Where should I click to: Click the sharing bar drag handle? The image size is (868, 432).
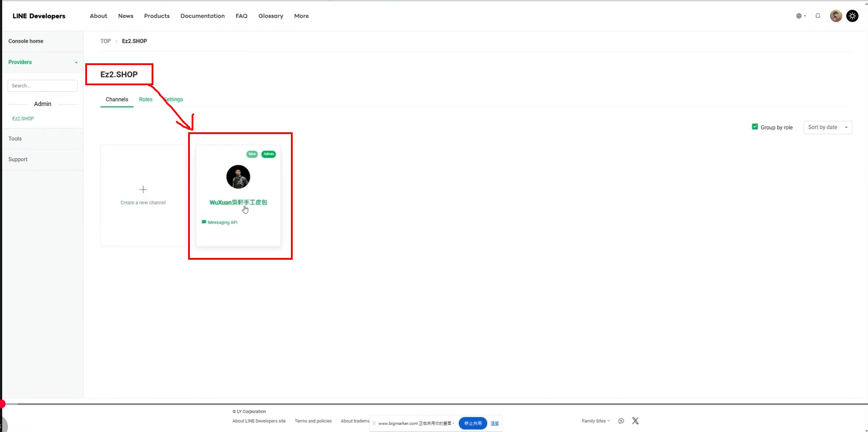[x=374, y=423]
